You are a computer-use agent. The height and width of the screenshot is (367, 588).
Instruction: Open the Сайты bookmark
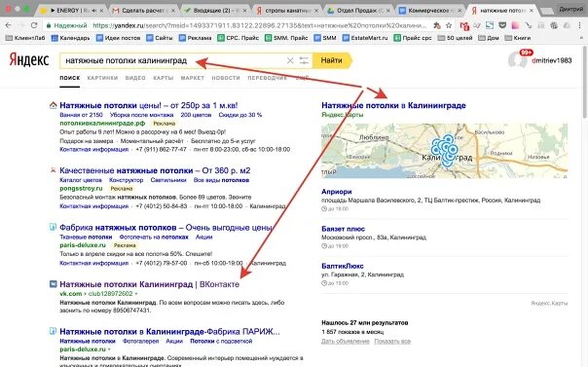[160, 38]
